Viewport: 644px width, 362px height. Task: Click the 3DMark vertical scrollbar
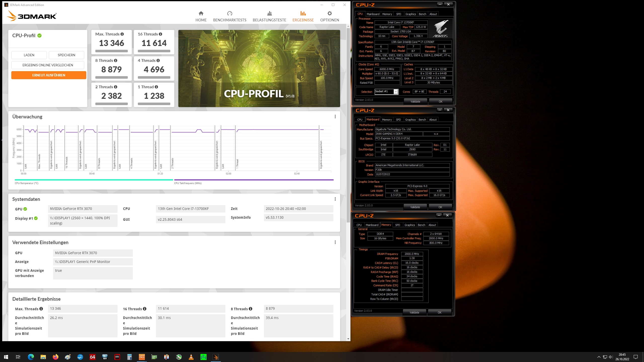pyautogui.click(x=348, y=125)
